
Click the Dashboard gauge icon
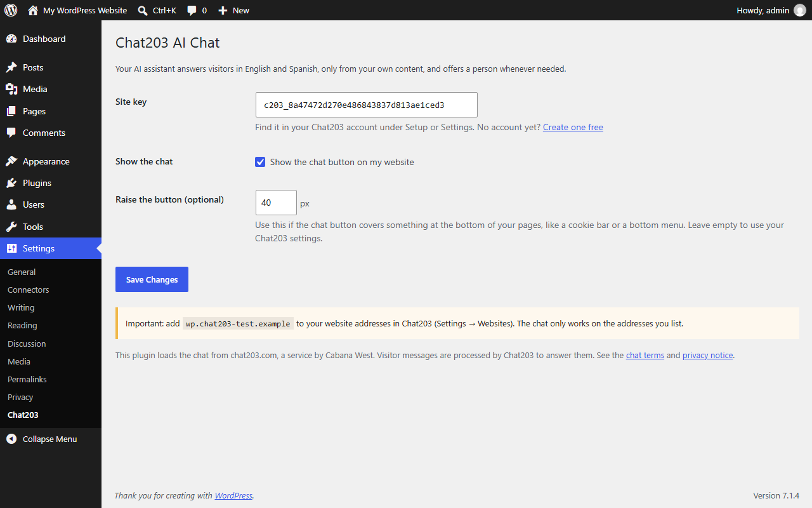(x=11, y=39)
